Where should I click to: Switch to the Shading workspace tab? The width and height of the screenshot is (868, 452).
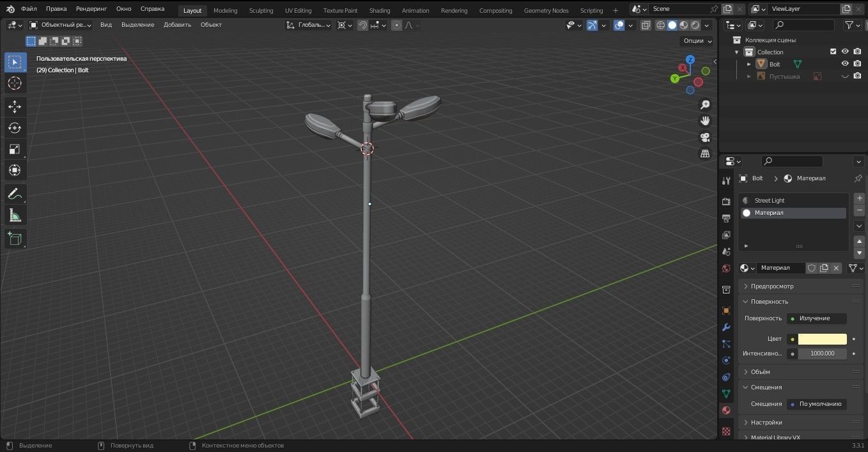coord(380,10)
